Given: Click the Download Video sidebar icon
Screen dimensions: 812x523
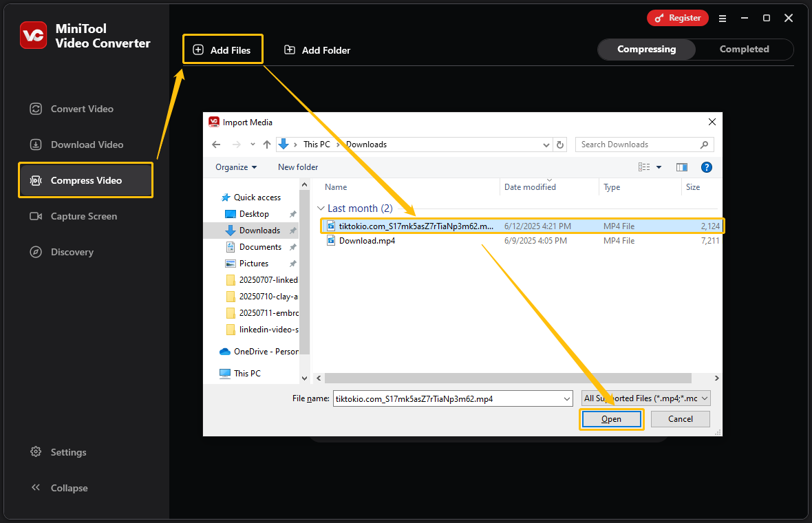Looking at the screenshot, I should (36, 145).
